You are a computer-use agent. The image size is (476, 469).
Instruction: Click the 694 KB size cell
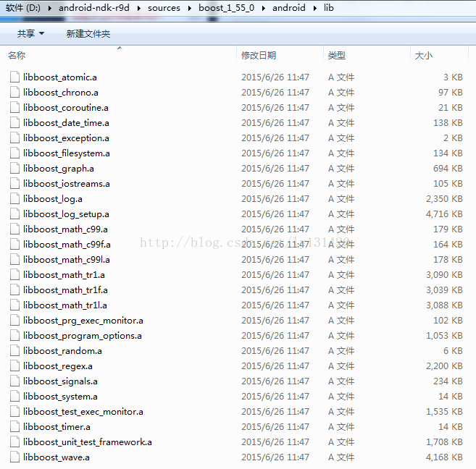click(x=448, y=168)
